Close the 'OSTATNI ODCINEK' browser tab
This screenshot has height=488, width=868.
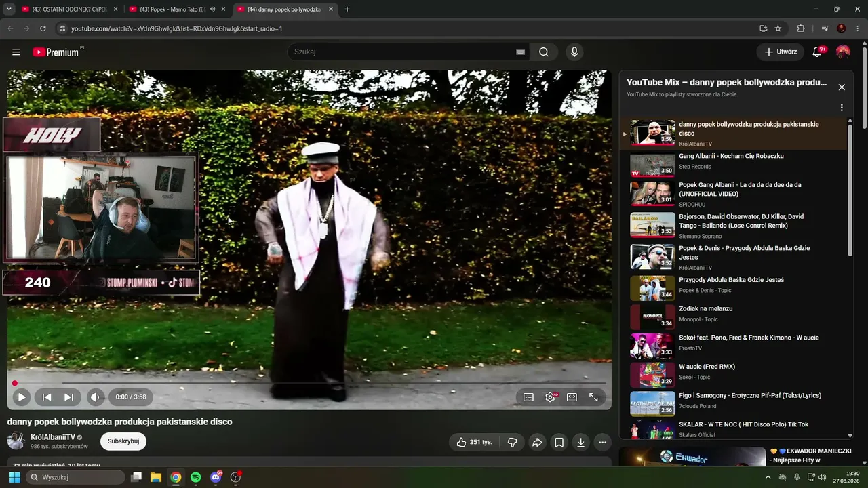tap(115, 9)
